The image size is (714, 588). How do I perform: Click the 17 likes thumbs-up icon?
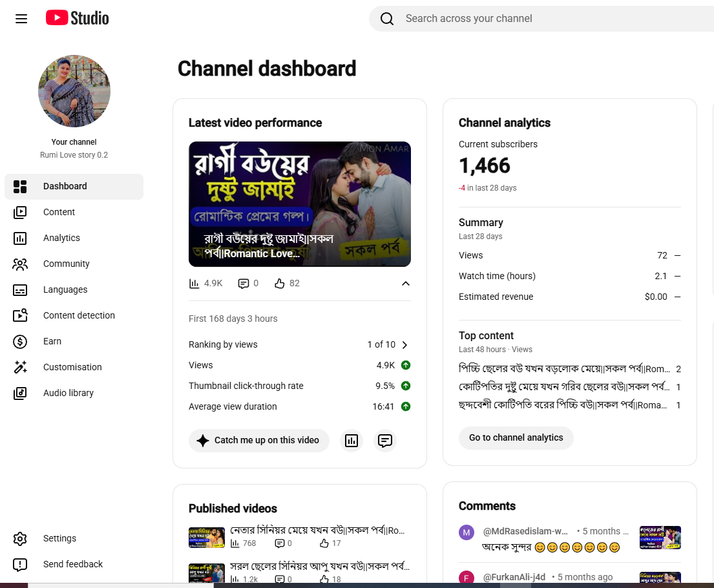pos(324,543)
